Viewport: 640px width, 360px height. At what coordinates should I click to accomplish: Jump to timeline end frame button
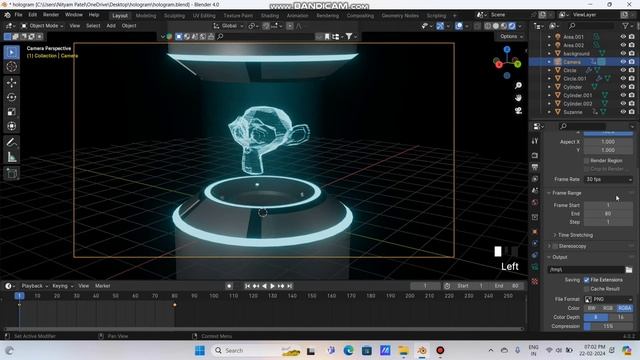pos(290,286)
